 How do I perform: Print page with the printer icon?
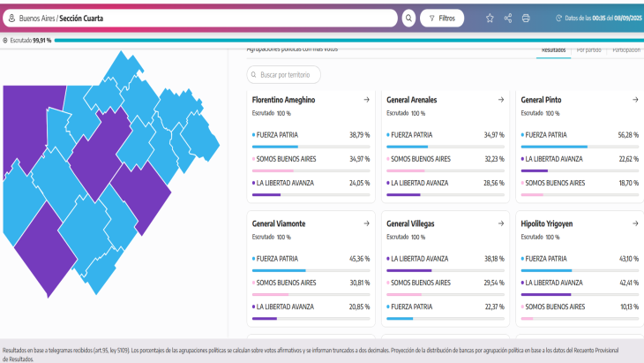[x=526, y=18]
